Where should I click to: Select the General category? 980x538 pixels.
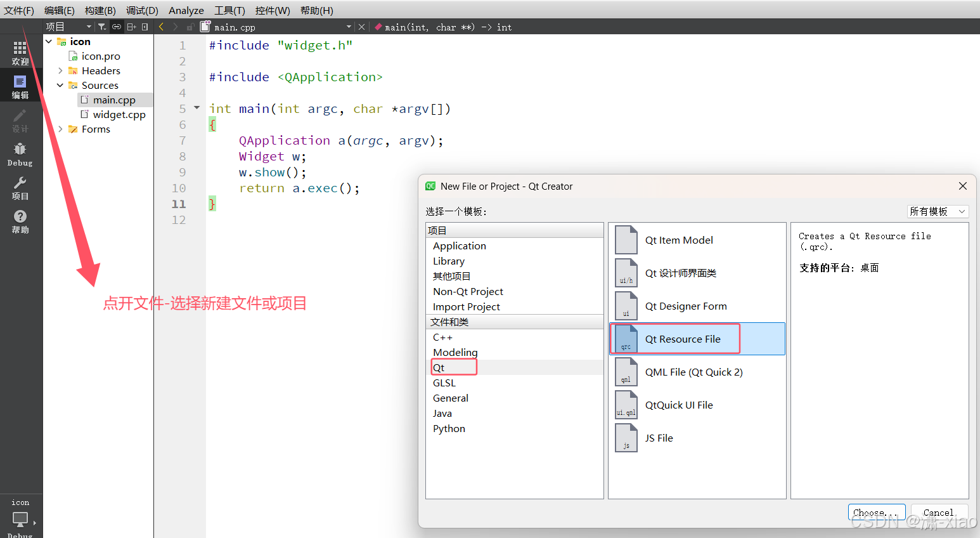point(451,398)
